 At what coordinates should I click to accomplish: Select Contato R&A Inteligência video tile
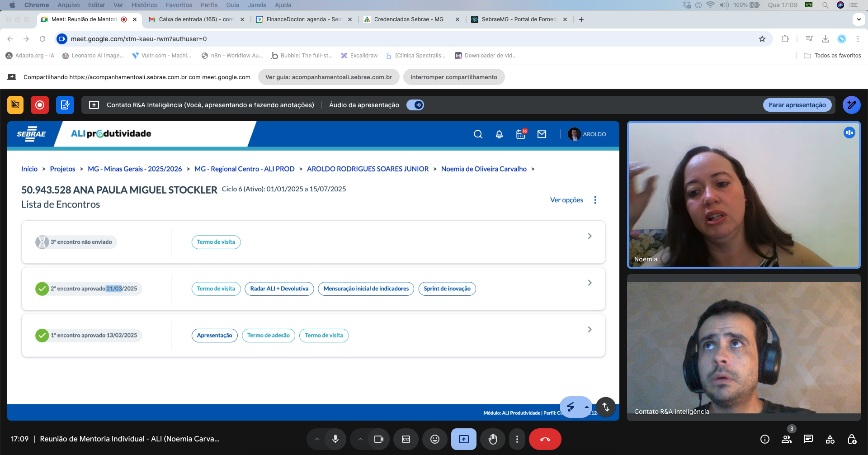click(x=744, y=348)
